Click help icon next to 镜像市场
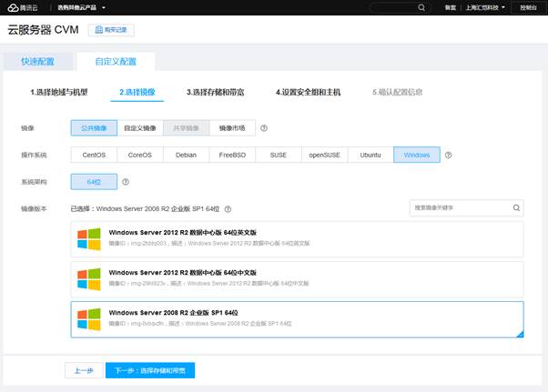 point(264,128)
